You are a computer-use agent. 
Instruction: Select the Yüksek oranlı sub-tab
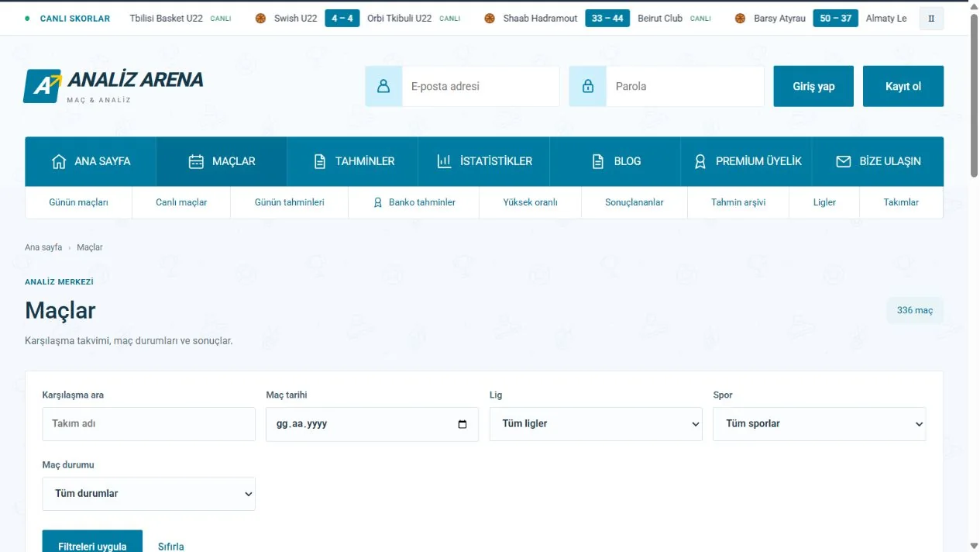(530, 202)
